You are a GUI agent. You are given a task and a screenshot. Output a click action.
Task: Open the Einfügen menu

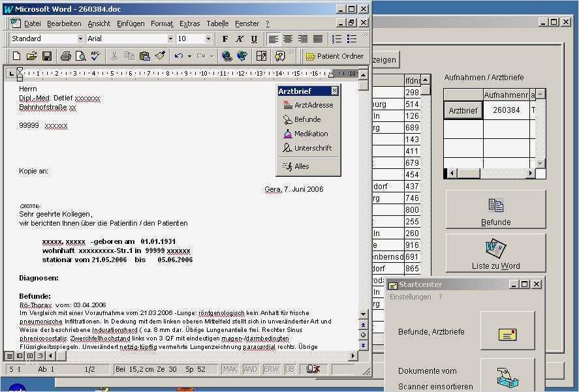[131, 23]
